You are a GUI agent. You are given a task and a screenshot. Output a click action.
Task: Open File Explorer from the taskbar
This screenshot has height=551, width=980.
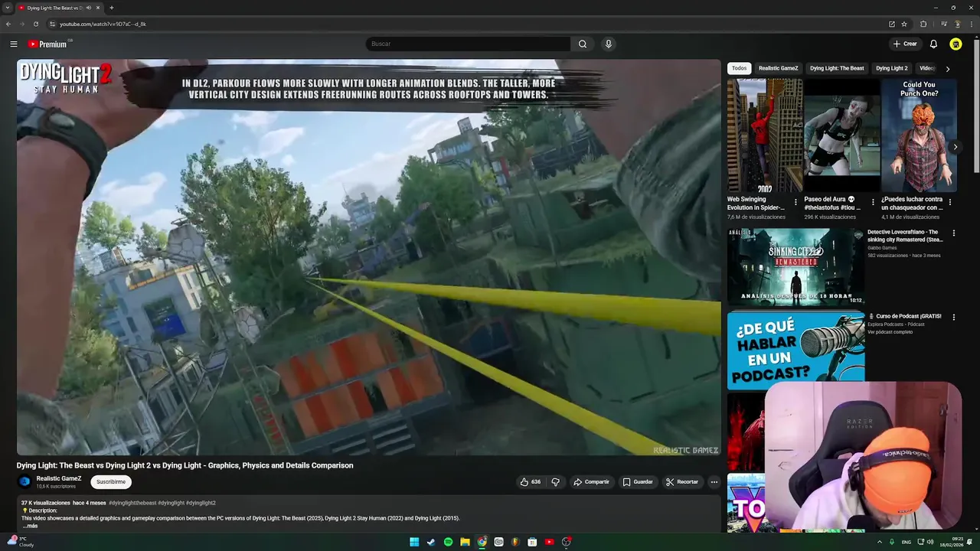[465, 542]
